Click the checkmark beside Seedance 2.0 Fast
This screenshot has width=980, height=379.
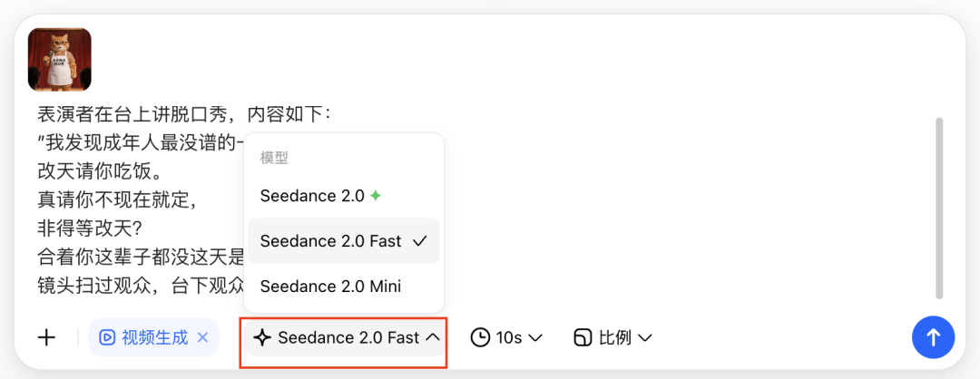[x=420, y=241]
